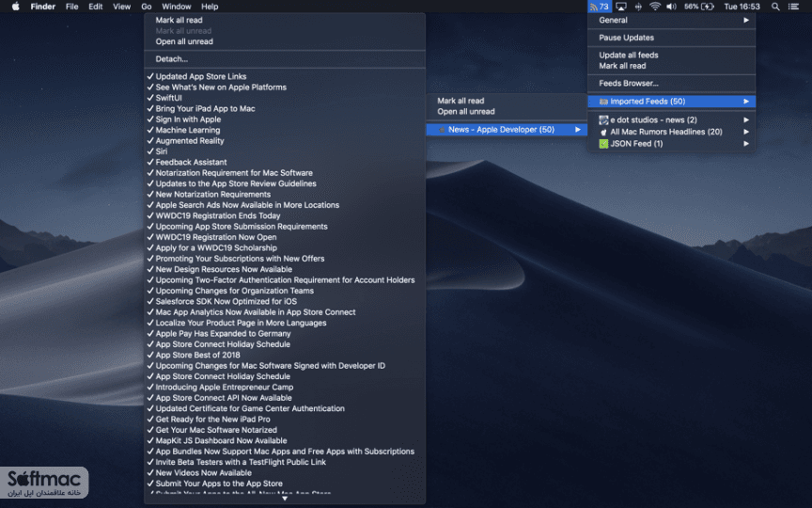Expand e dot studios - news submenu arrow

pyautogui.click(x=746, y=119)
